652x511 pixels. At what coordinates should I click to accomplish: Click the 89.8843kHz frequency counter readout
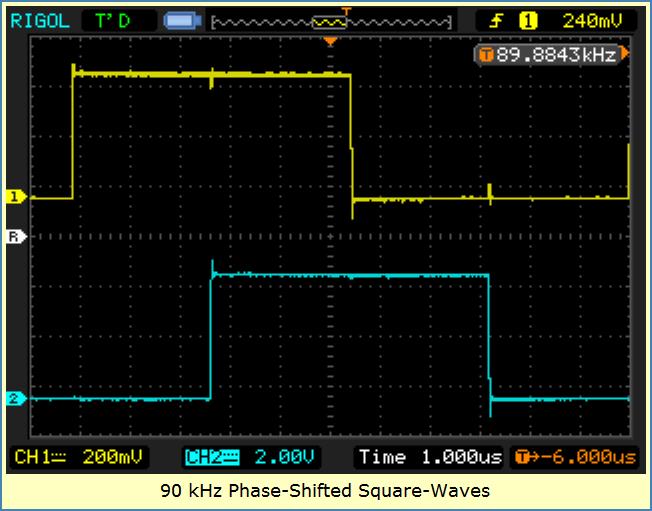tap(555, 55)
